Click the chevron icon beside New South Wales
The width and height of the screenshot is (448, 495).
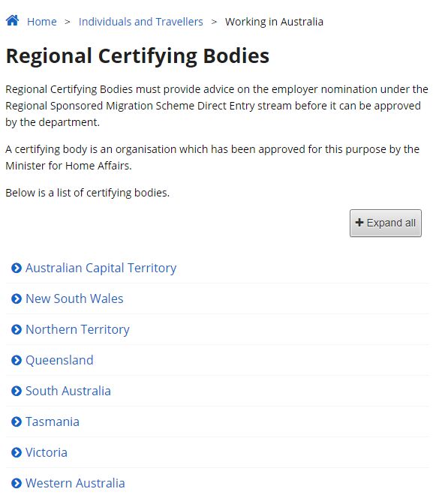(17, 298)
